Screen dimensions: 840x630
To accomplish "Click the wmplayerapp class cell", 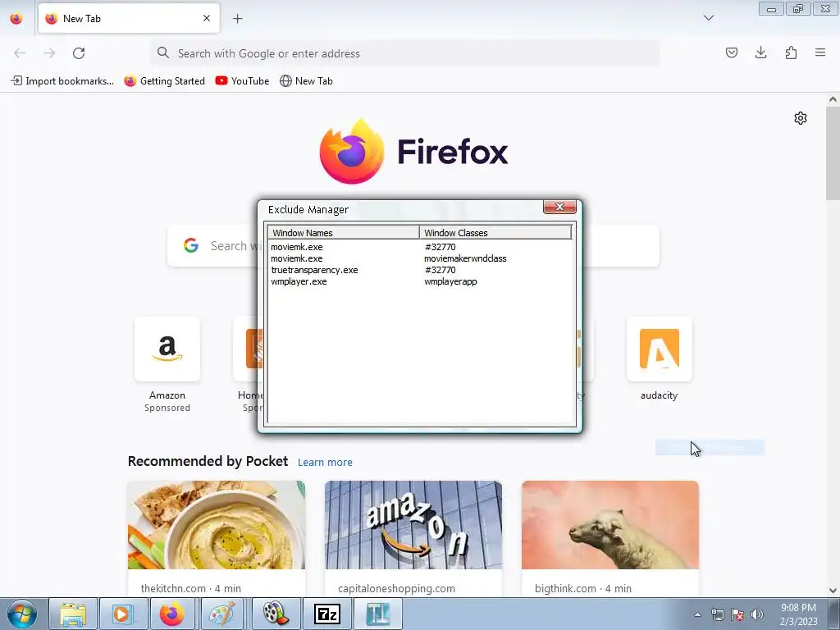I will pos(450,281).
